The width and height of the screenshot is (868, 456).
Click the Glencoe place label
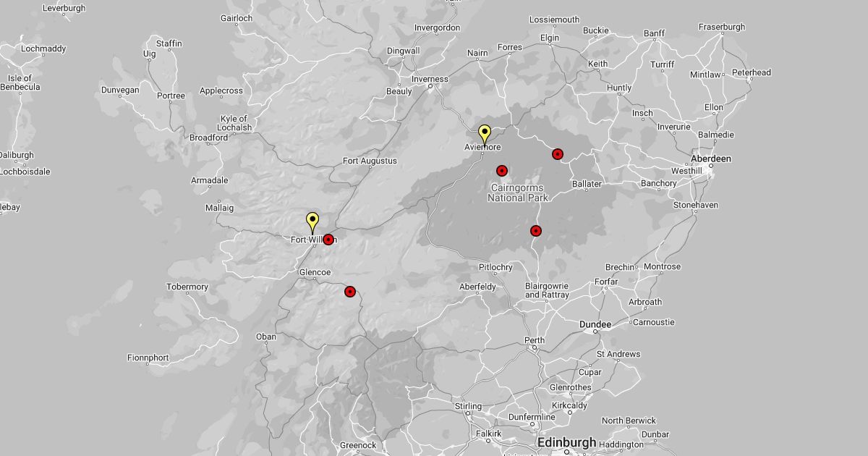tap(315, 273)
